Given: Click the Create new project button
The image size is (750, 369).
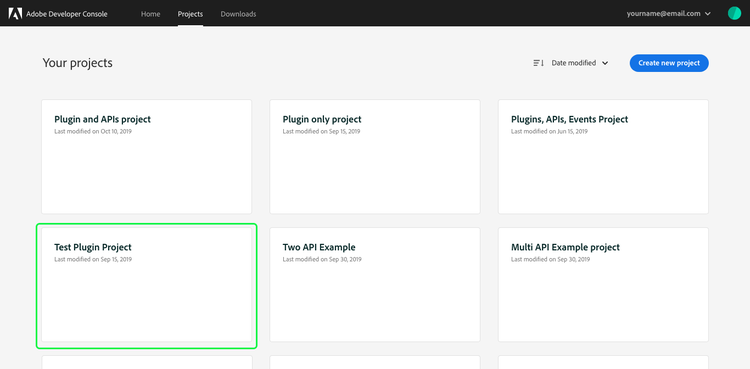Looking at the screenshot, I should [x=669, y=63].
